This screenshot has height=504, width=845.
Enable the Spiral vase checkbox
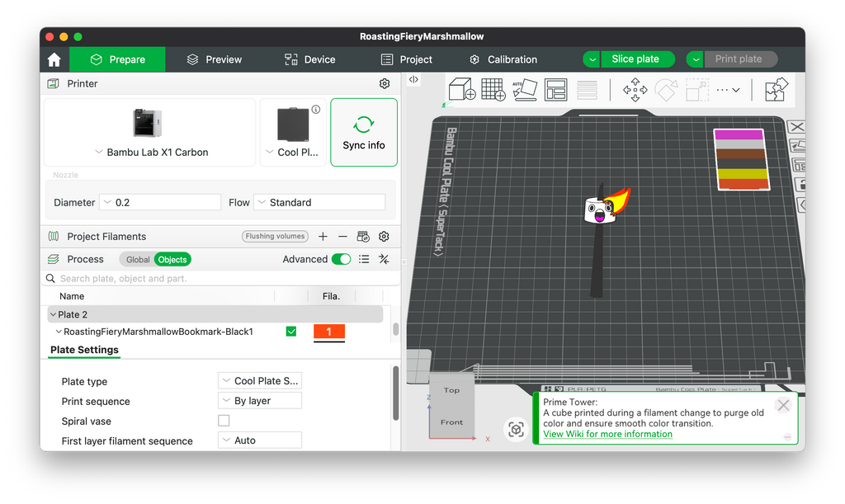224,421
